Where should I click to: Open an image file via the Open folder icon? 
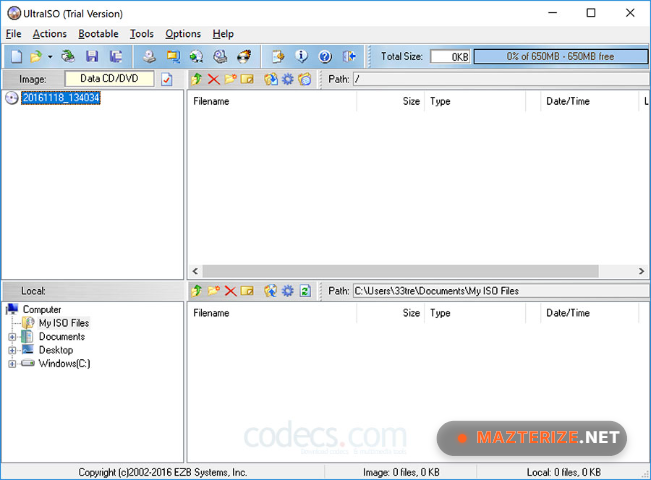[x=36, y=56]
